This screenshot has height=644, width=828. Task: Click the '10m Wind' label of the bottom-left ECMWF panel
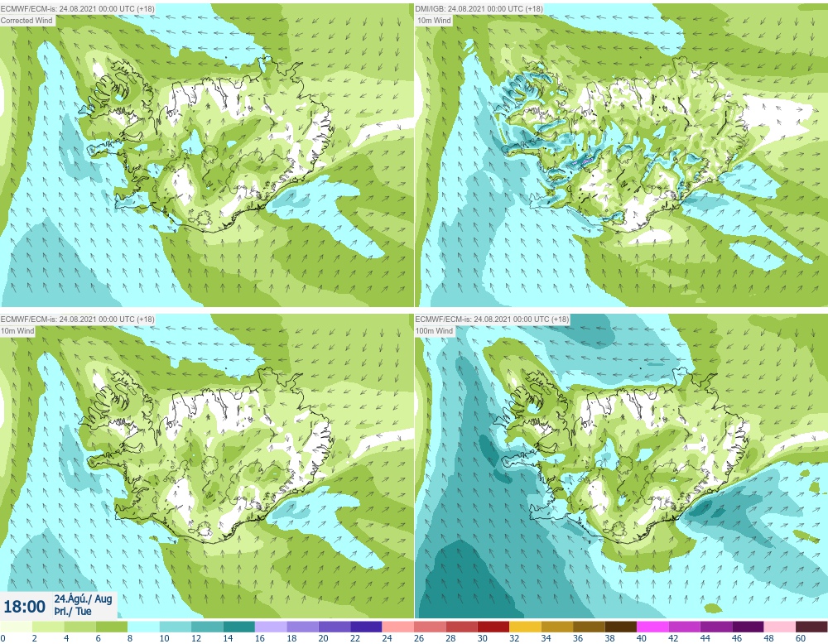[x=17, y=331]
